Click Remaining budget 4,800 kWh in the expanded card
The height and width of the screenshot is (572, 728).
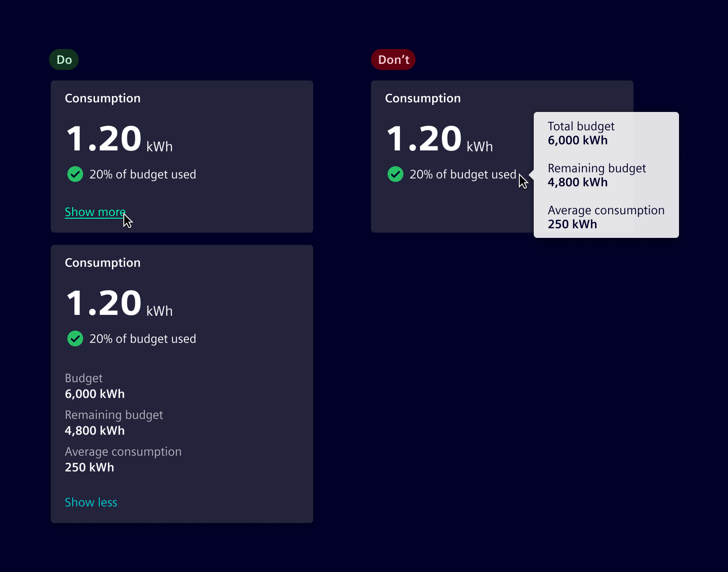click(x=114, y=423)
